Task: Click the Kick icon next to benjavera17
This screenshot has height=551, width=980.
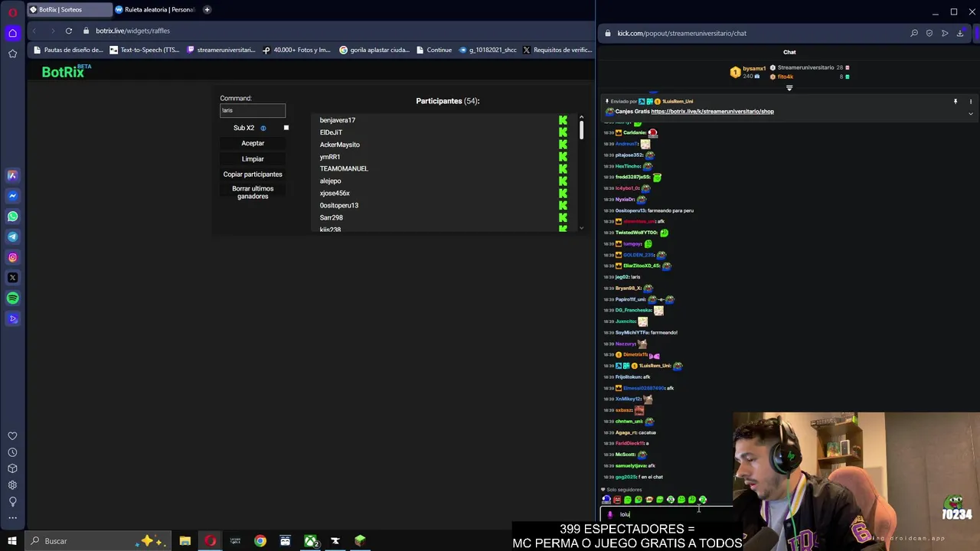Action: pyautogui.click(x=563, y=120)
